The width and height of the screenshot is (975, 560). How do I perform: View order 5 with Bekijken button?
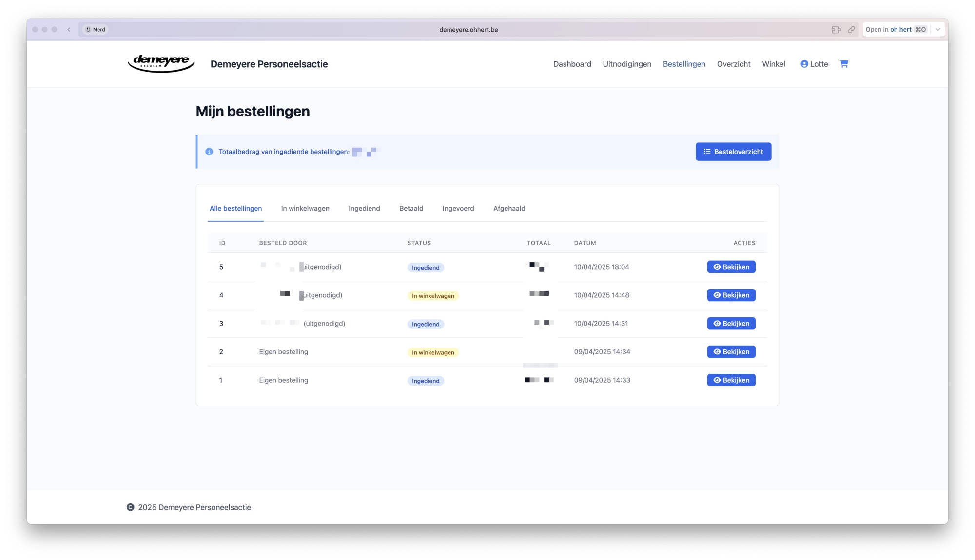pyautogui.click(x=731, y=267)
